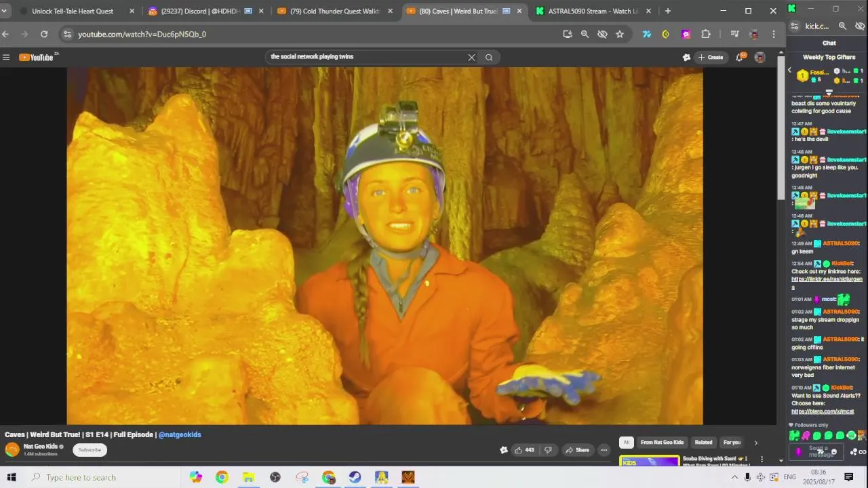868x488 pixels.
Task: Open Kick window site settings icon
Action: [795, 26]
